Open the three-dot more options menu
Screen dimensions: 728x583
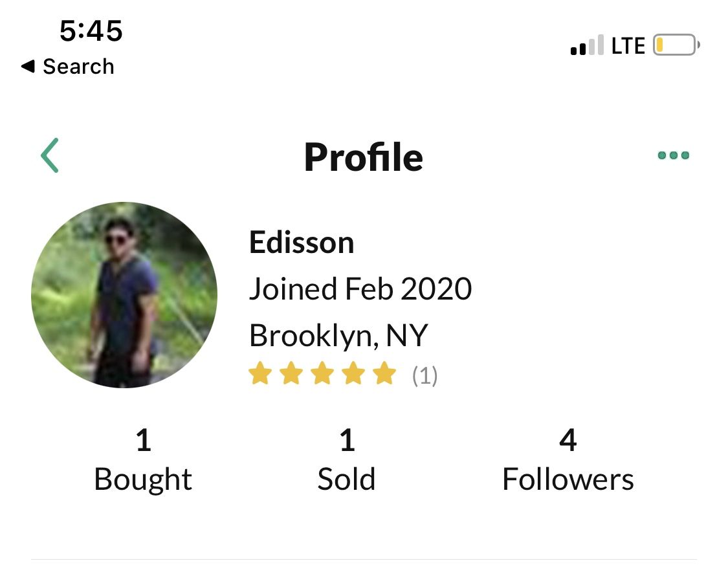(673, 155)
